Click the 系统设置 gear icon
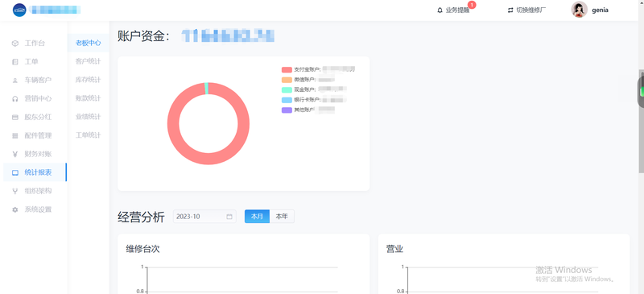 coord(15,209)
